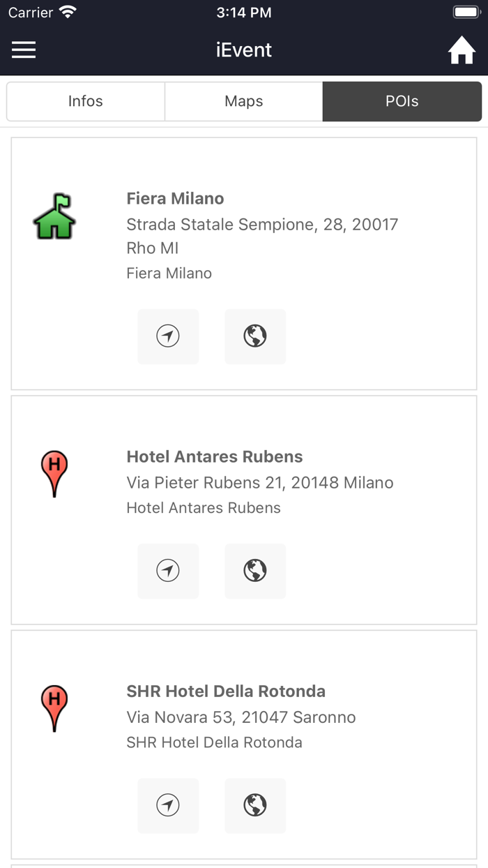
Task: Open the hamburger menu
Action: pyautogui.click(x=24, y=50)
